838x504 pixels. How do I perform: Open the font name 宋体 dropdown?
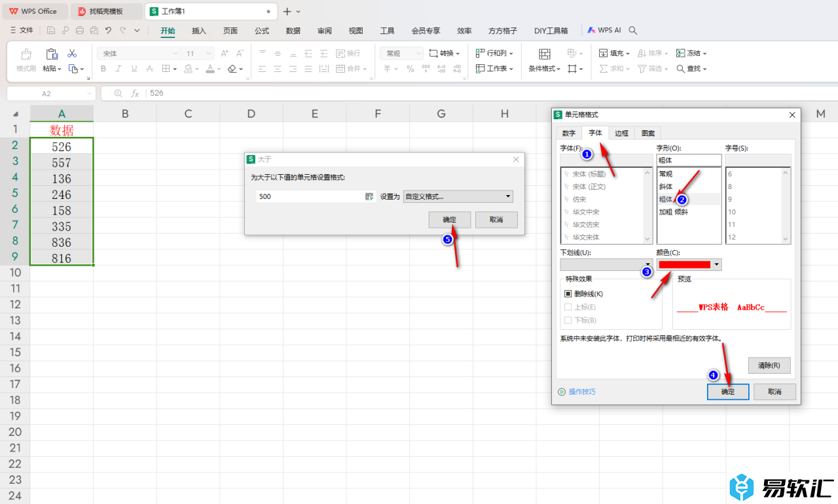click(175, 54)
